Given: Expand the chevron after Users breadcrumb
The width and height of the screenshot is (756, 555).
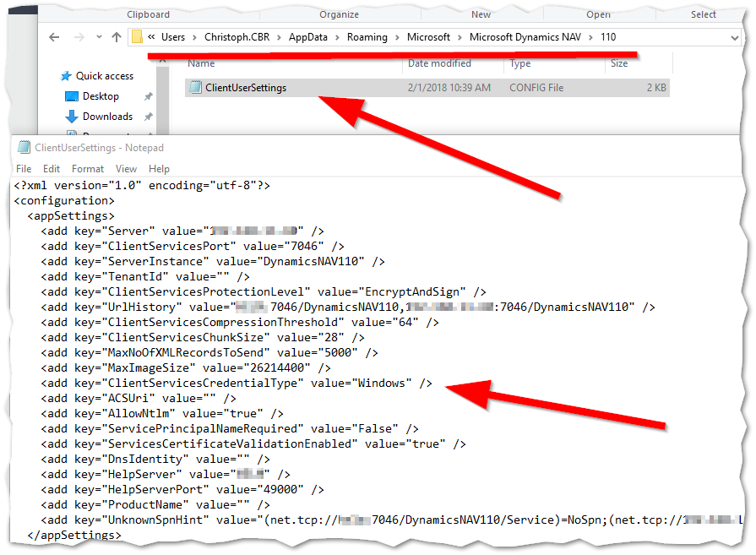Looking at the screenshot, I should 194,38.
